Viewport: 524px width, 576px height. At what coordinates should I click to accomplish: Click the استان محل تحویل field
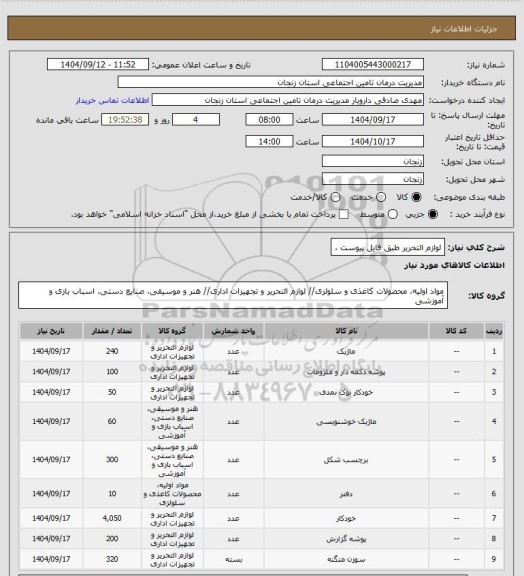pos(373,161)
